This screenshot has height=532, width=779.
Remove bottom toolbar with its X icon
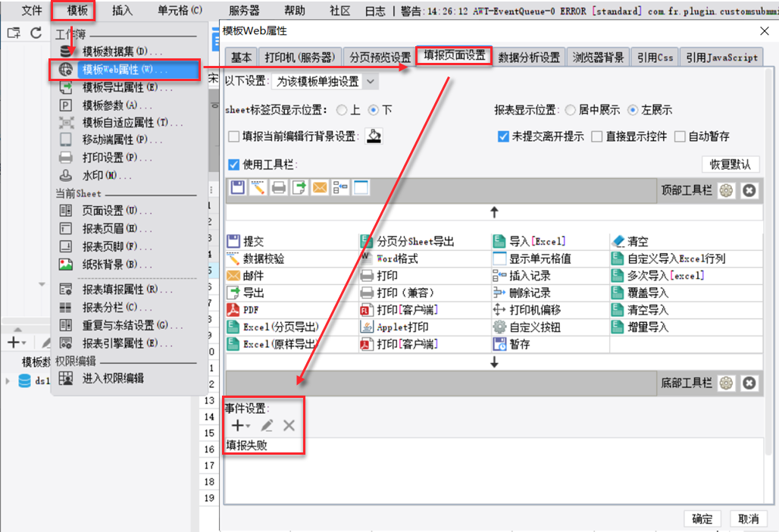(x=749, y=383)
